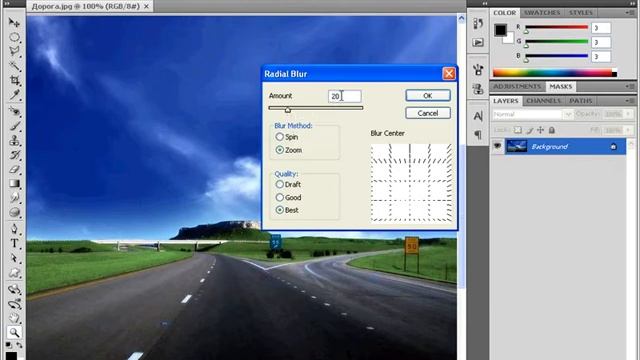Select the Crop tool

point(14,80)
